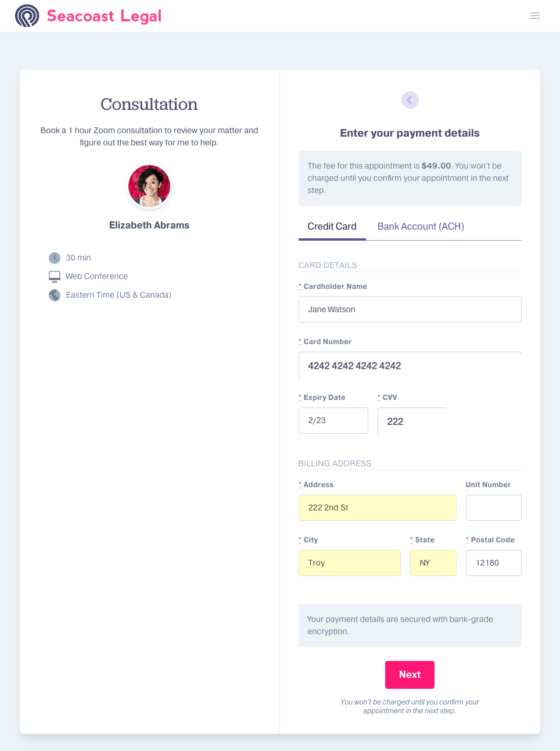Select the Card Number field
This screenshot has height=751, width=560.
point(410,366)
